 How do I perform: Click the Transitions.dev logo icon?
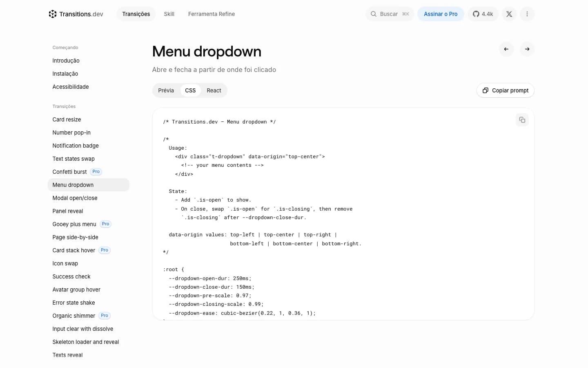(53, 14)
